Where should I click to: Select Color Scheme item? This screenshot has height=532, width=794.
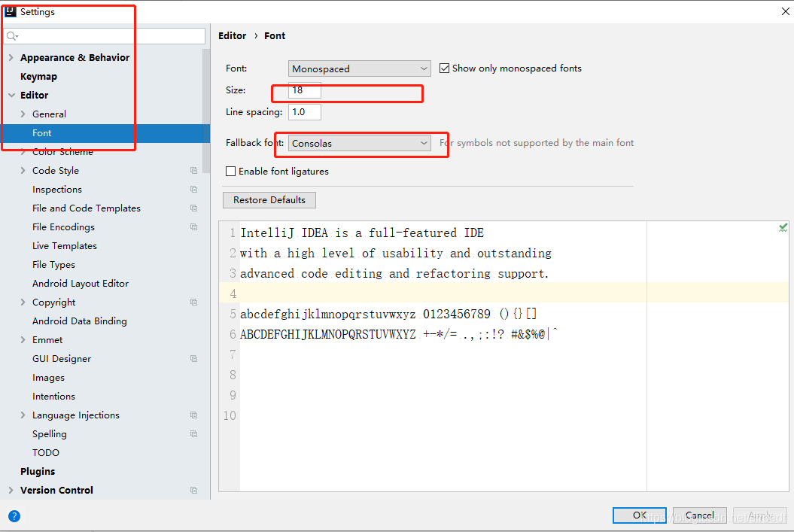(62, 152)
